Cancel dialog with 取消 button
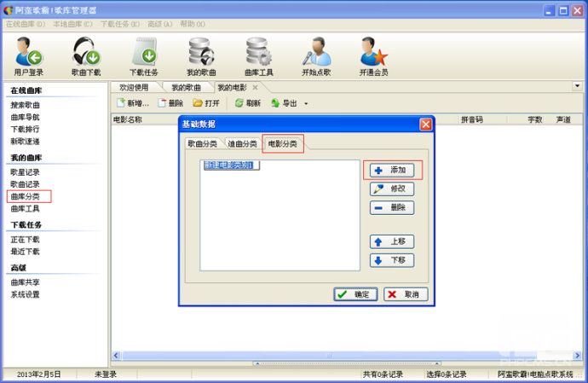Image resolution: width=588 pixels, height=383 pixels. point(406,294)
